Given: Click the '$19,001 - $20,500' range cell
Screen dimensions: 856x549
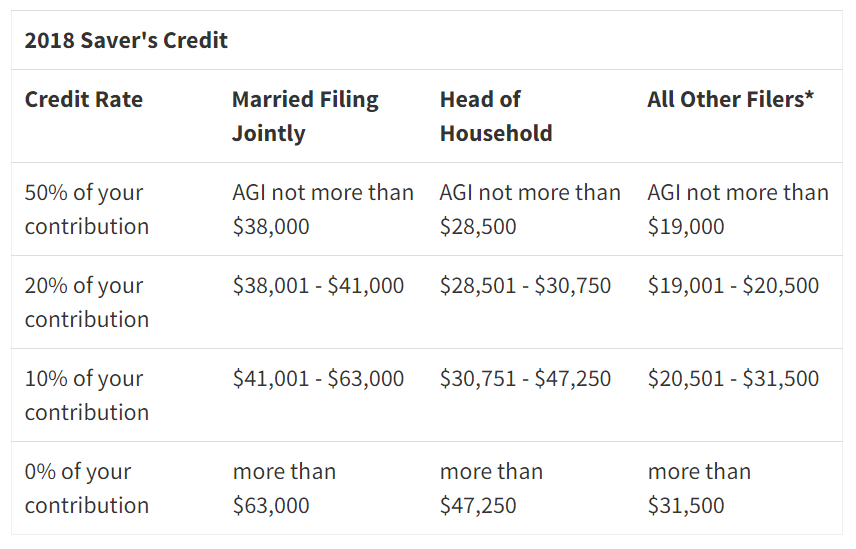Looking at the screenshot, I should point(733,286).
